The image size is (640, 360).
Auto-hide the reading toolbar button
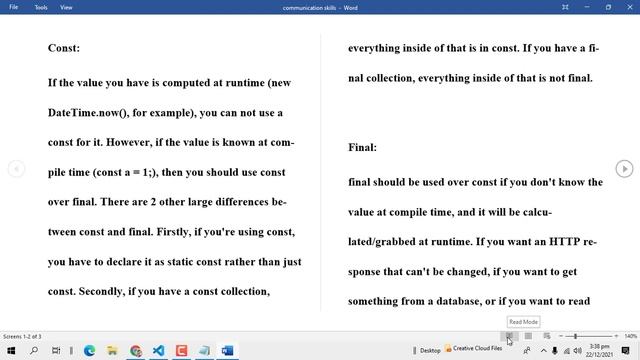coord(565,7)
